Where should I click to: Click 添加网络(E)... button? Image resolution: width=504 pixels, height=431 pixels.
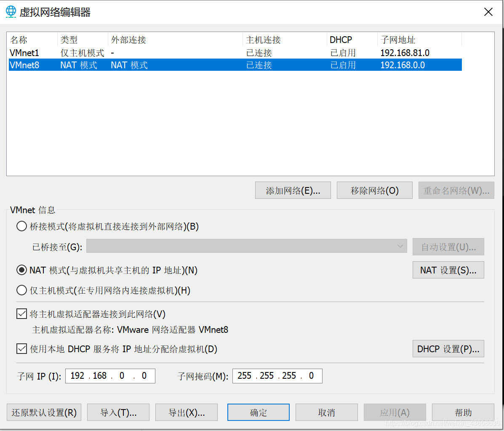pyautogui.click(x=293, y=190)
